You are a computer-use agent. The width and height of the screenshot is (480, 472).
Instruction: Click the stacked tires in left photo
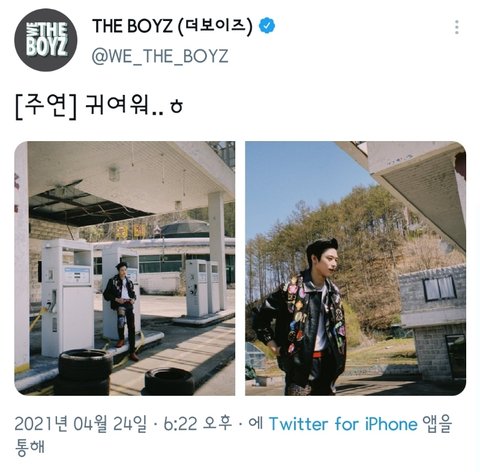tap(84, 372)
